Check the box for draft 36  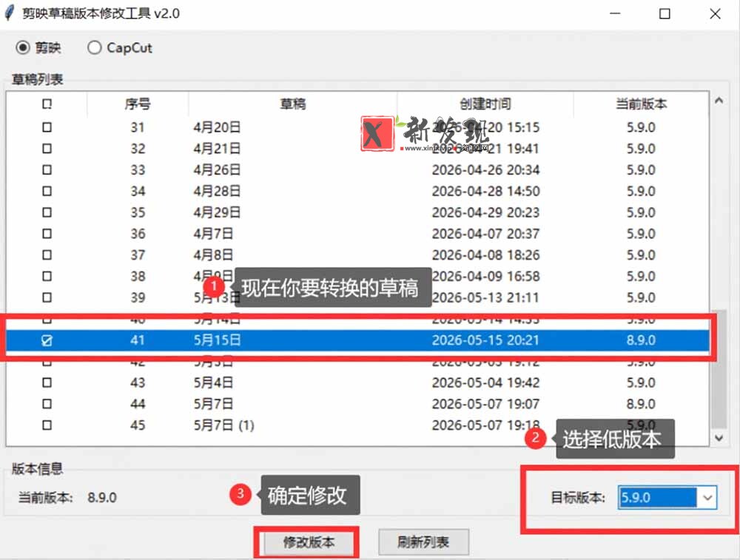tap(47, 234)
